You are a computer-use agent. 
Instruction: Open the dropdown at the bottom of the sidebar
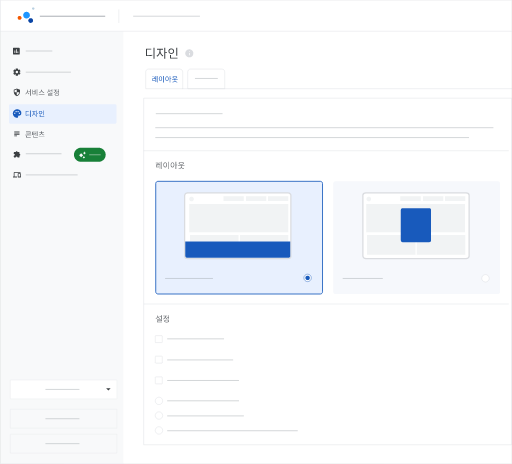pyautogui.click(x=64, y=389)
